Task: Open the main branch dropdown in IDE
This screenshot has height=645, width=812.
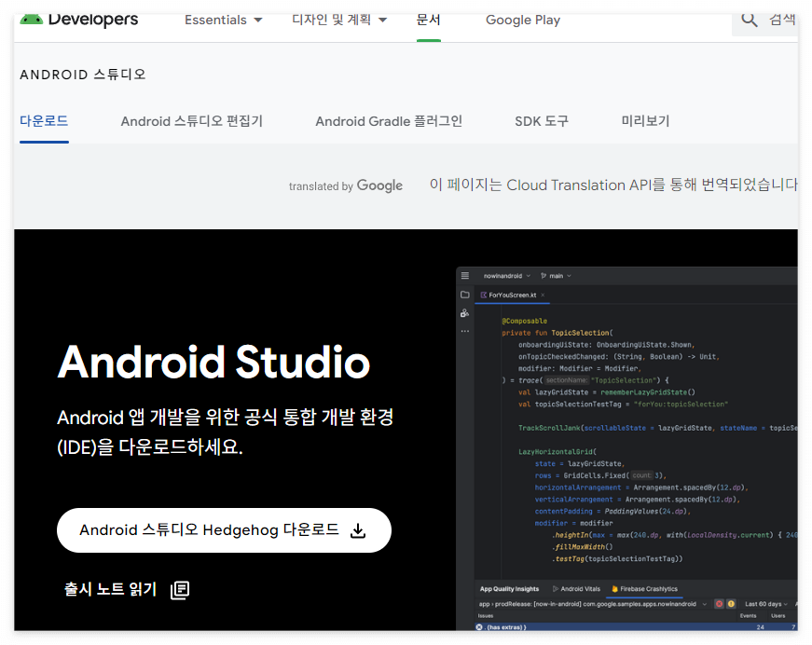Action: 556,276
